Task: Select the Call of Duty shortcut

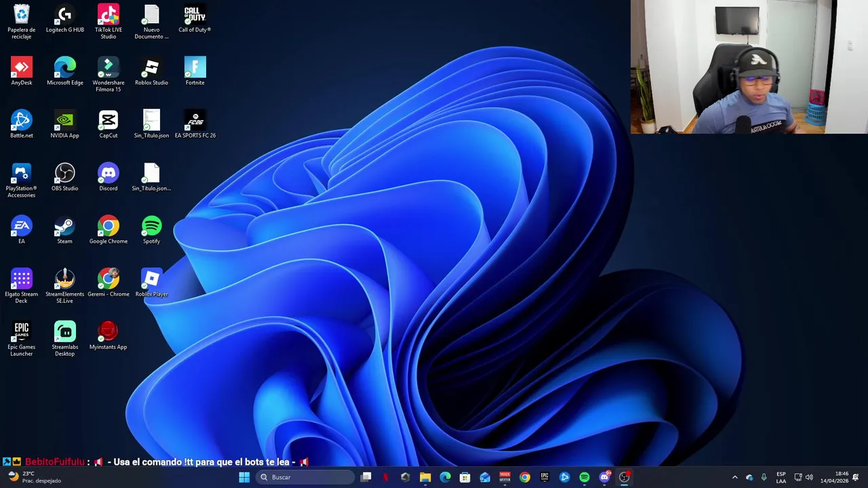Action: tap(195, 19)
